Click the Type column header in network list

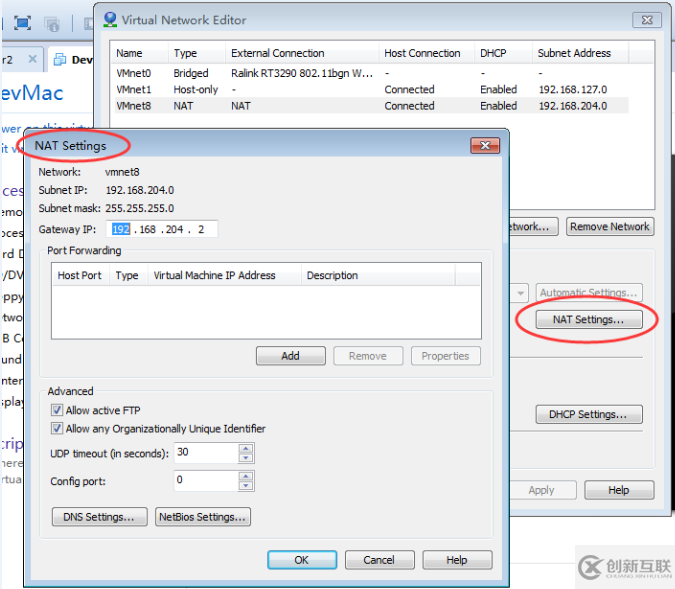[x=197, y=53]
